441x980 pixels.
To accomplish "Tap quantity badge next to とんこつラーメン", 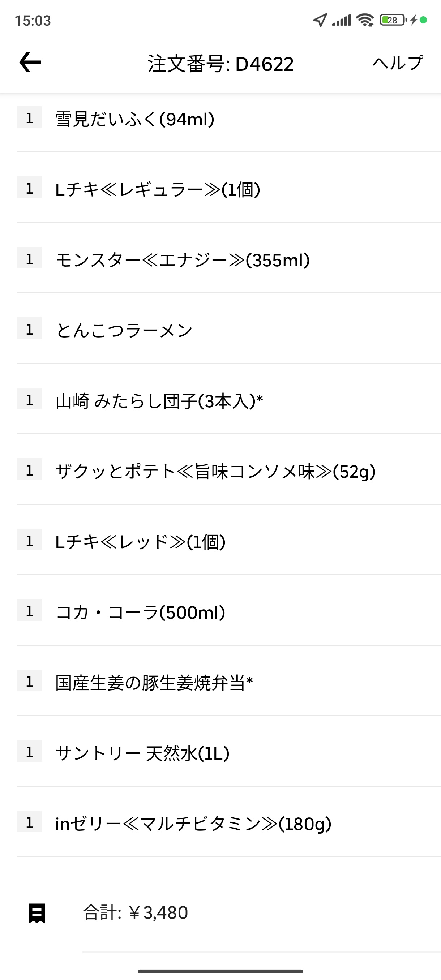I will pos(30,328).
